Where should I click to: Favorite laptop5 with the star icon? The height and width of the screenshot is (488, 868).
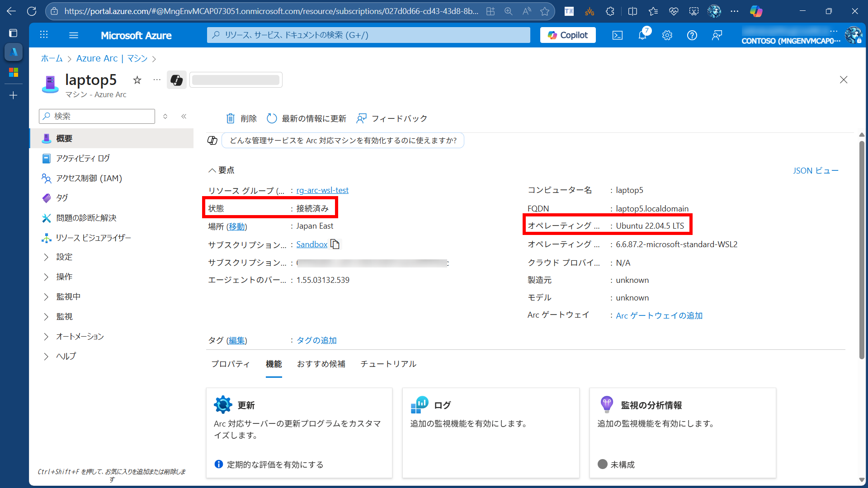[137, 80]
